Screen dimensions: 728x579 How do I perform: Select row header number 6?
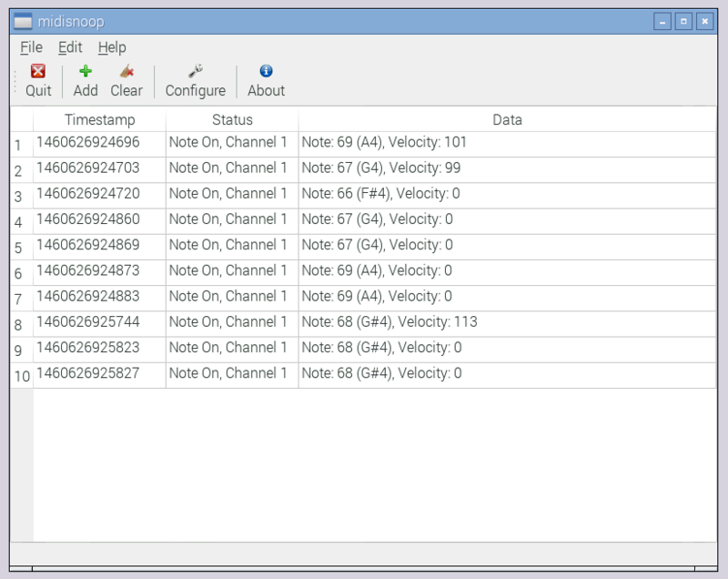point(22,272)
